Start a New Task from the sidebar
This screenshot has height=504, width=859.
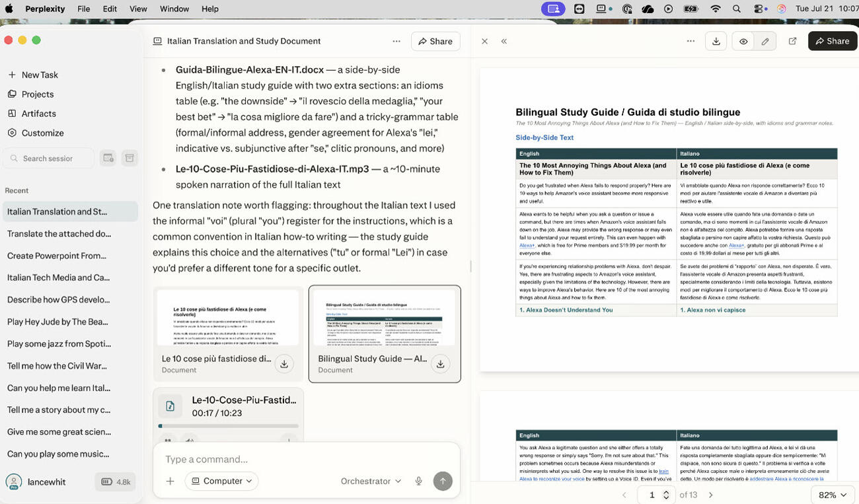click(33, 75)
